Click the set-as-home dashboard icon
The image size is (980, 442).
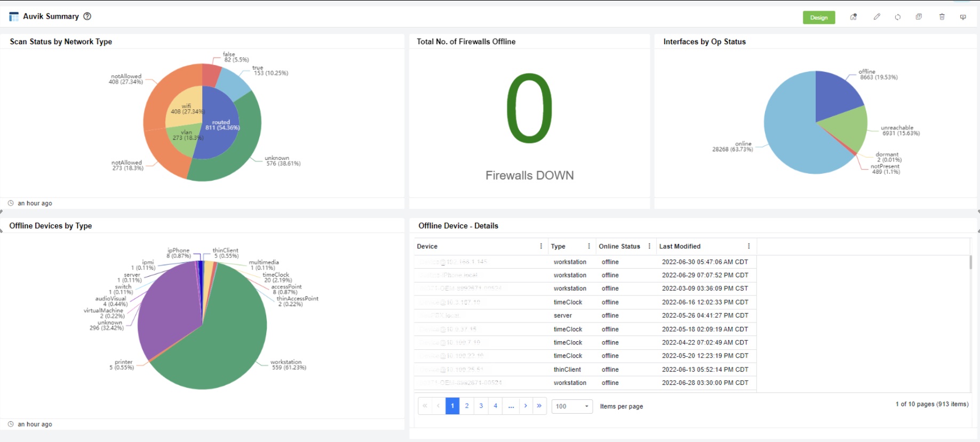(x=854, y=17)
